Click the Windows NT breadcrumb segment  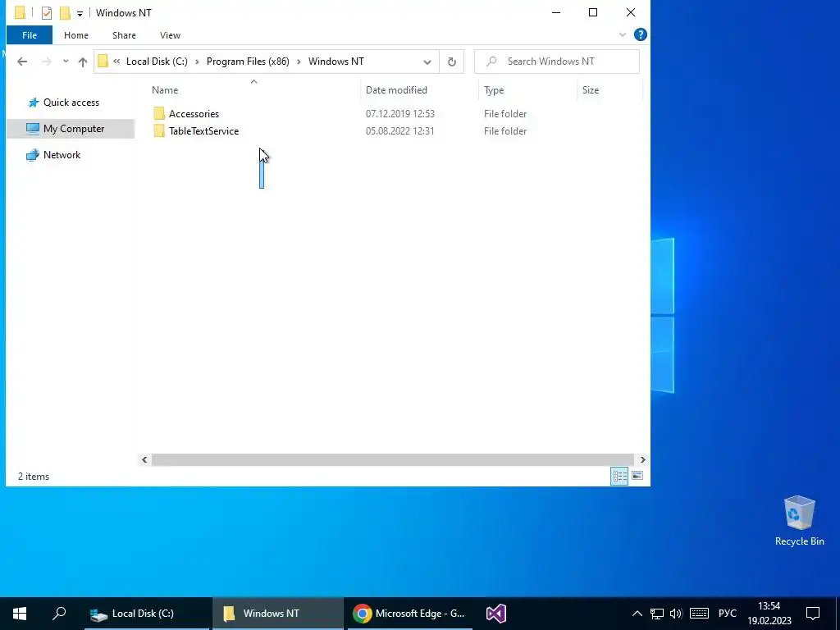(336, 62)
